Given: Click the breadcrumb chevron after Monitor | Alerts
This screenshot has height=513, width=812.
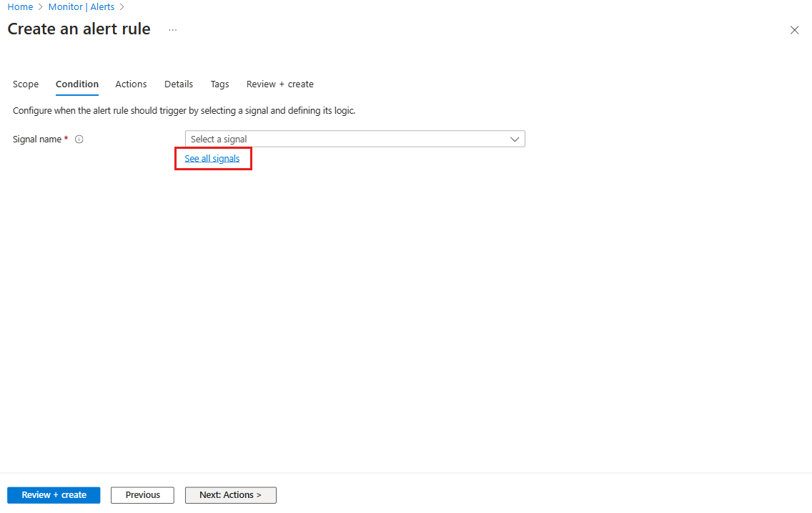Looking at the screenshot, I should pyautogui.click(x=122, y=6).
